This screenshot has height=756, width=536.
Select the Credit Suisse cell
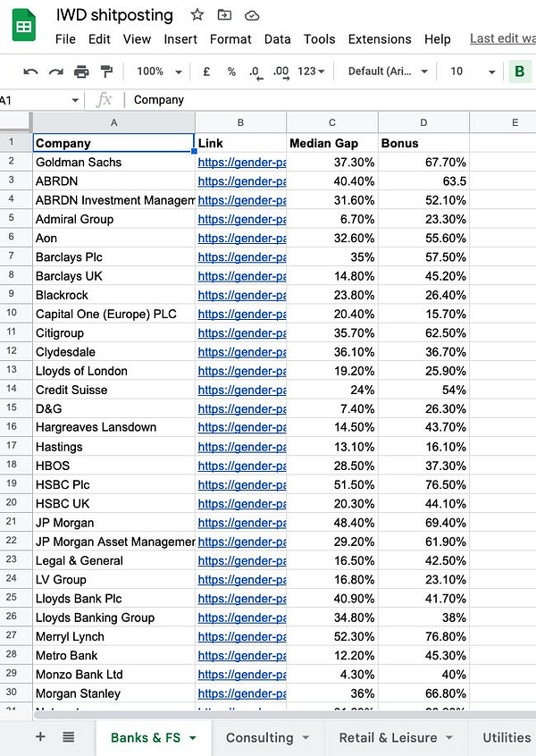pos(113,390)
